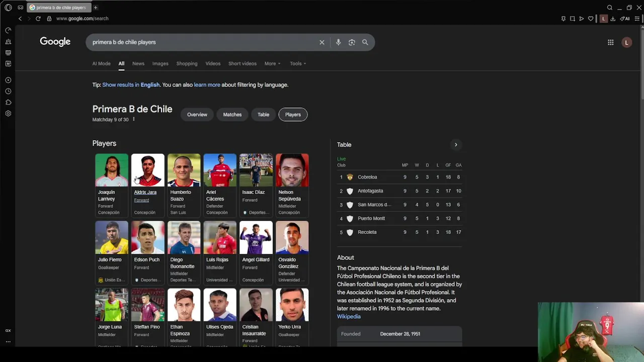This screenshot has height=362, width=644.
Task: Open Aldrix Jara player card
Action: point(147,185)
